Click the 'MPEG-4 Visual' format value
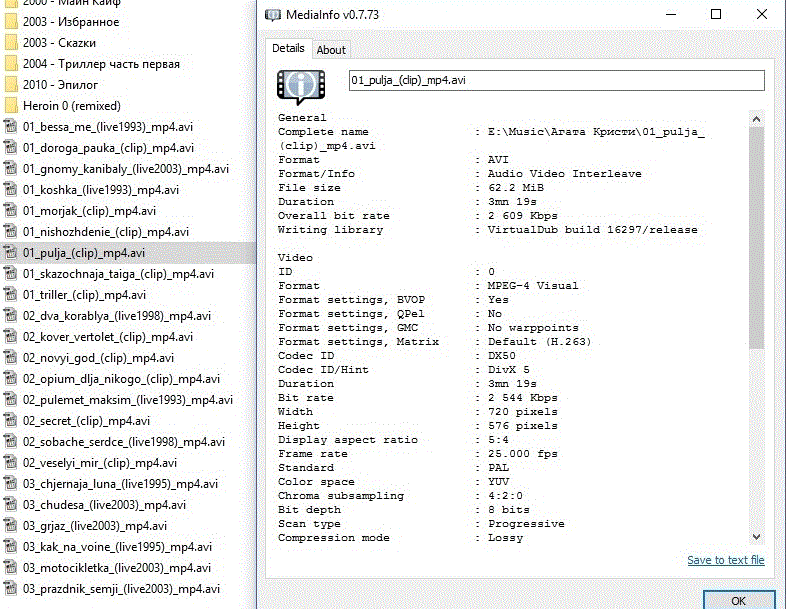 (x=533, y=286)
